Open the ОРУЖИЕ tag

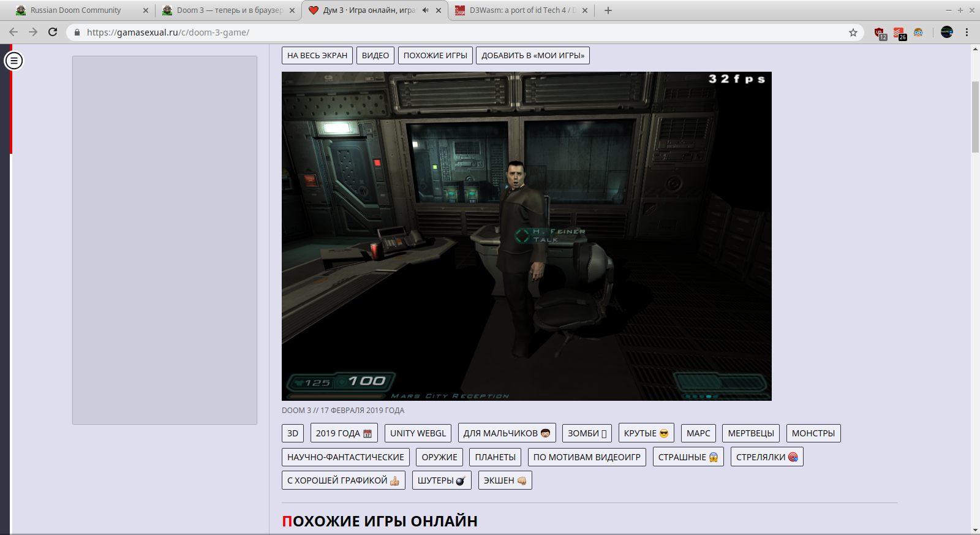click(x=440, y=457)
